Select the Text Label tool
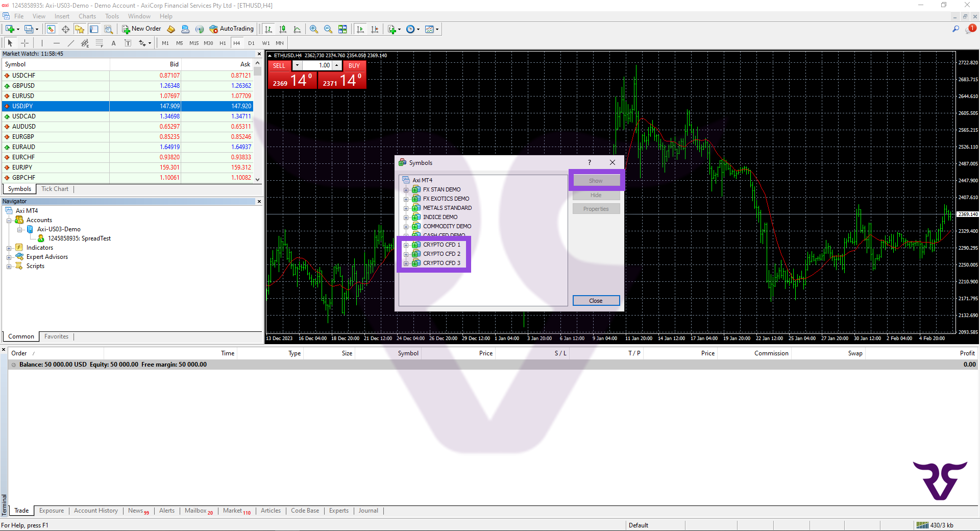 [128, 43]
